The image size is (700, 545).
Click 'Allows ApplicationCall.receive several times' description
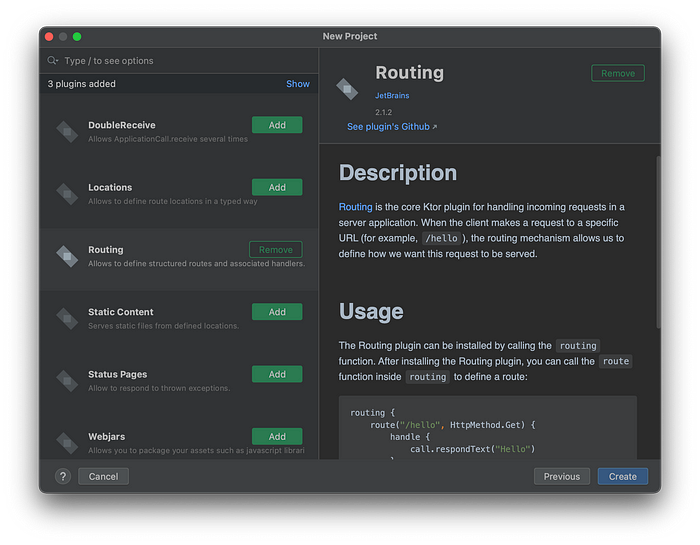168,139
